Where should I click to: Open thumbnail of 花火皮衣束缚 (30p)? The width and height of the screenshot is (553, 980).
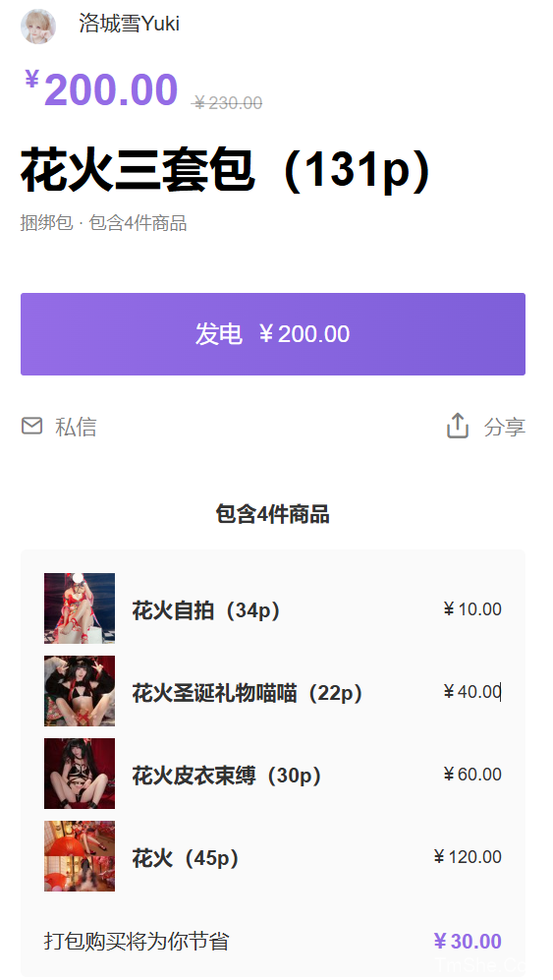pos(80,774)
